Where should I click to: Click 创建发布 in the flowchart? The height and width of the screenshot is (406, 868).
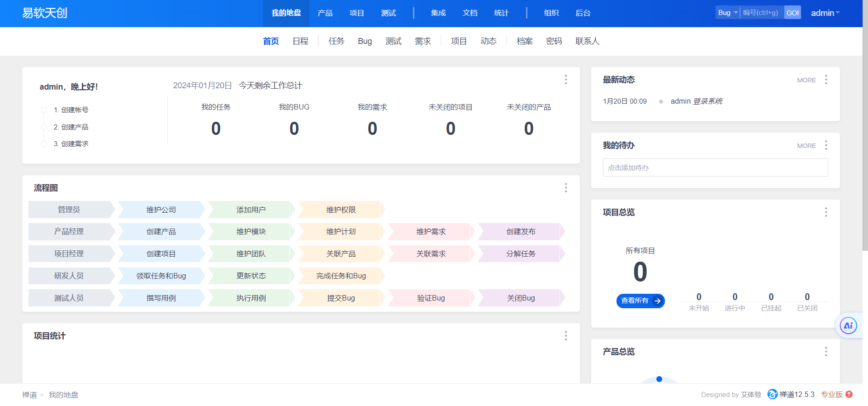pos(521,232)
